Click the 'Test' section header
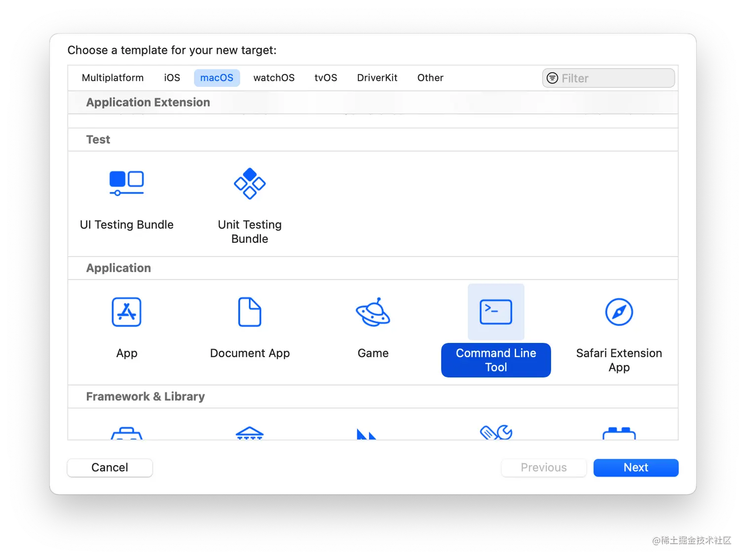The height and width of the screenshot is (560, 746). (x=98, y=140)
